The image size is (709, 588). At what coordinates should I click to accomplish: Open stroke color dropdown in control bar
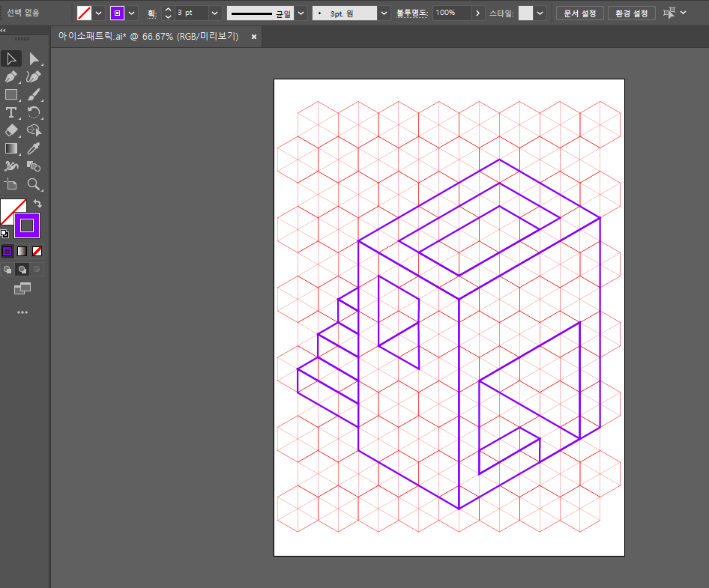click(132, 13)
